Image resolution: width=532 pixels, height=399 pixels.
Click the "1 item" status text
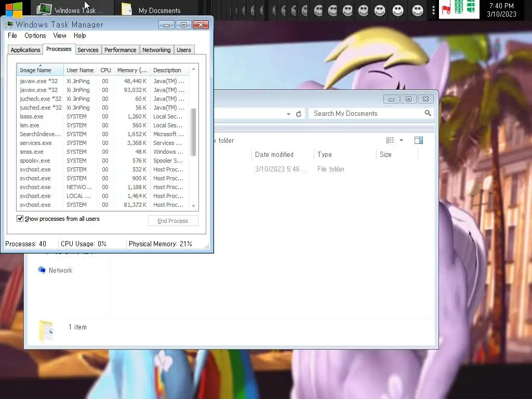click(77, 327)
